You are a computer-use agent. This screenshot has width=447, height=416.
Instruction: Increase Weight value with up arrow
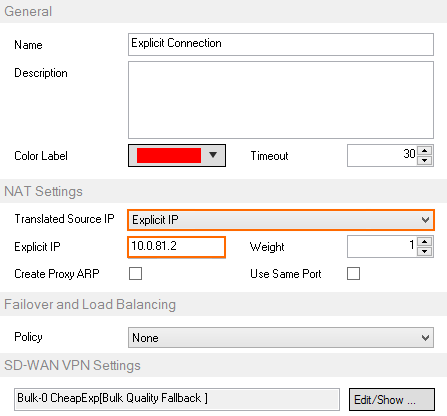pyautogui.click(x=424, y=242)
